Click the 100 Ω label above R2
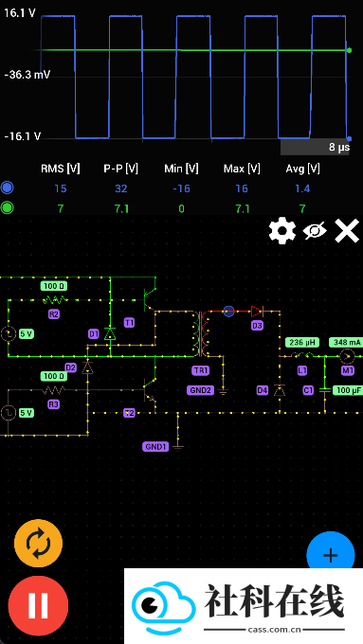This screenshot has width=363, height=644. [54, 286]
